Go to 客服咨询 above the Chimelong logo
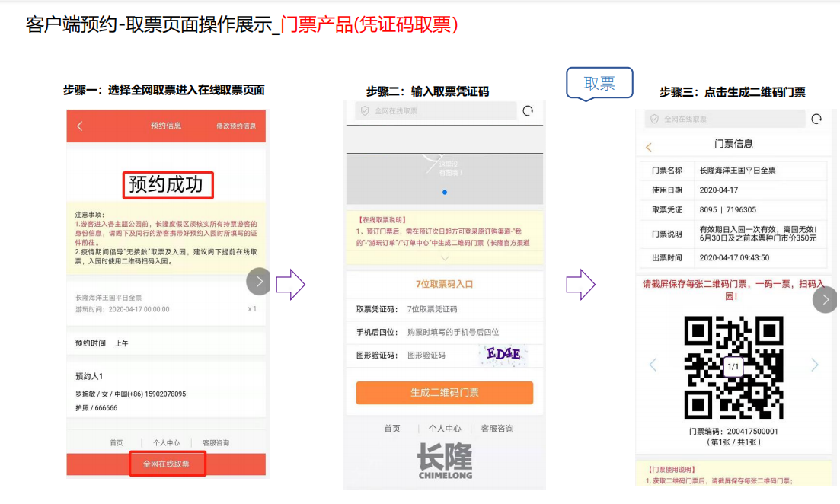Image resolution: width=840 pixels, height=504 pixels. click(497, 429)
